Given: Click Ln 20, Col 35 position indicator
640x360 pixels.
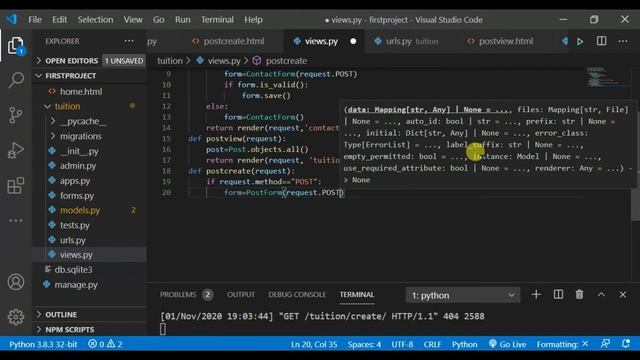Looking at the screenshot, I should pos(314,344).
